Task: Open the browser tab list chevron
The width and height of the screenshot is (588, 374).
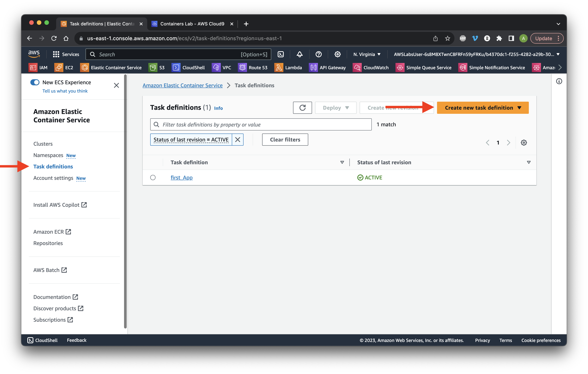Action: pyautogui.click(x=558, y=24)
